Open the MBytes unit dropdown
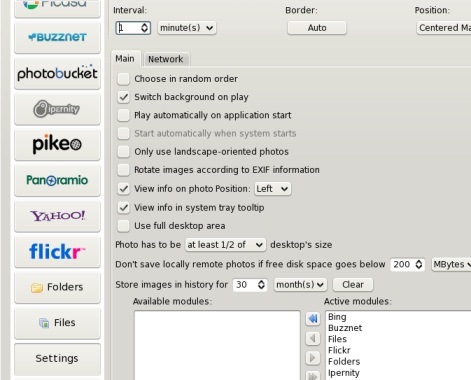The width and height of the screenshot is (471, 380). coord(452,265)
